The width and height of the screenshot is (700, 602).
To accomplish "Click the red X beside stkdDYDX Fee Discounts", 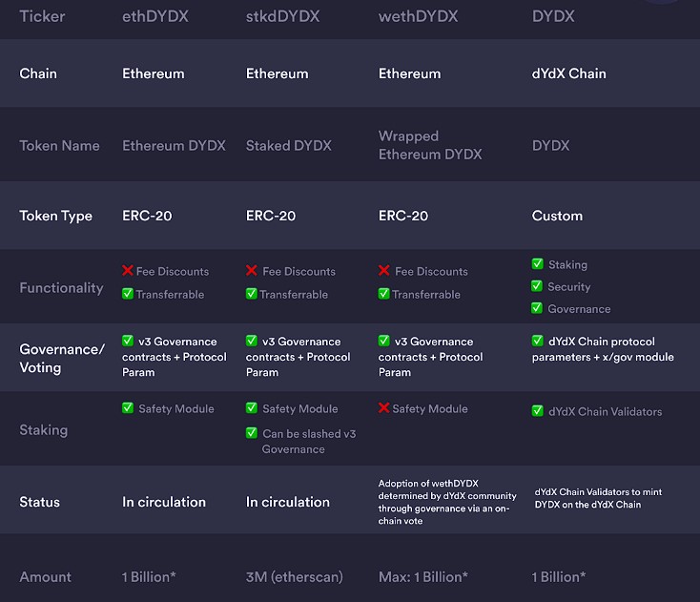I will pyautogui.click(x=252, y=270).
